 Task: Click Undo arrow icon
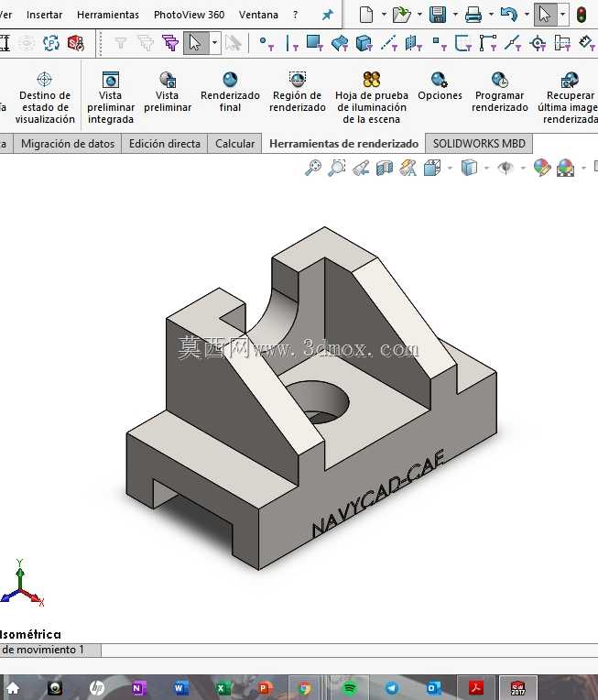pyautogui.click(x=509, y=15)
